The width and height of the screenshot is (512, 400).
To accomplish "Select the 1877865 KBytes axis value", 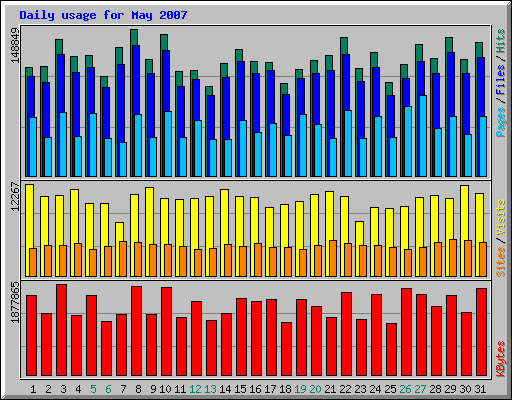I will [x=15, y=302].
